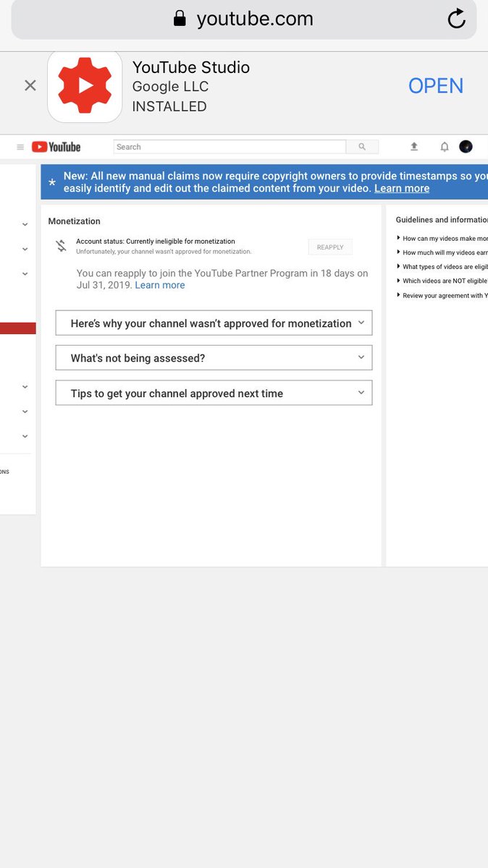
Task: Open Learn more after Jul 31, 2019
Action: 160,285
